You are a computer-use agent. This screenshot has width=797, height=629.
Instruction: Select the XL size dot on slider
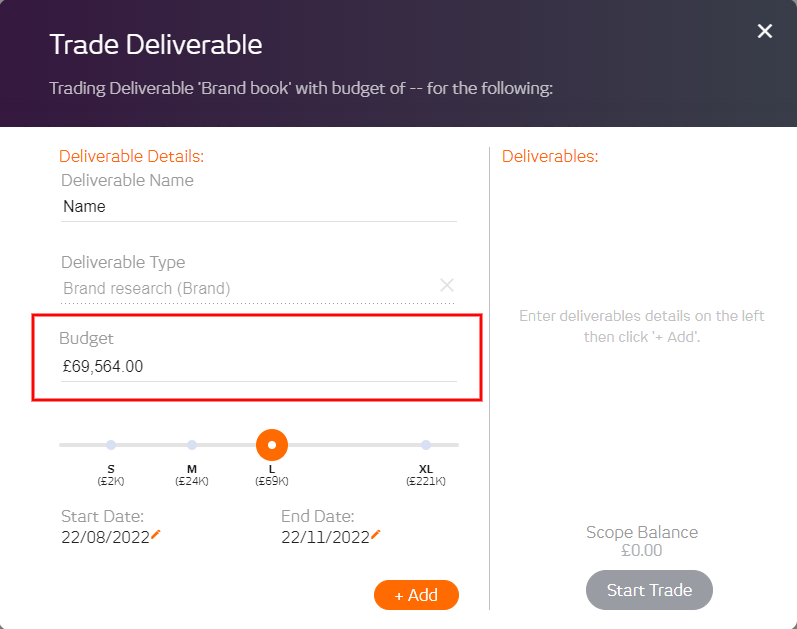click(426, 445)
